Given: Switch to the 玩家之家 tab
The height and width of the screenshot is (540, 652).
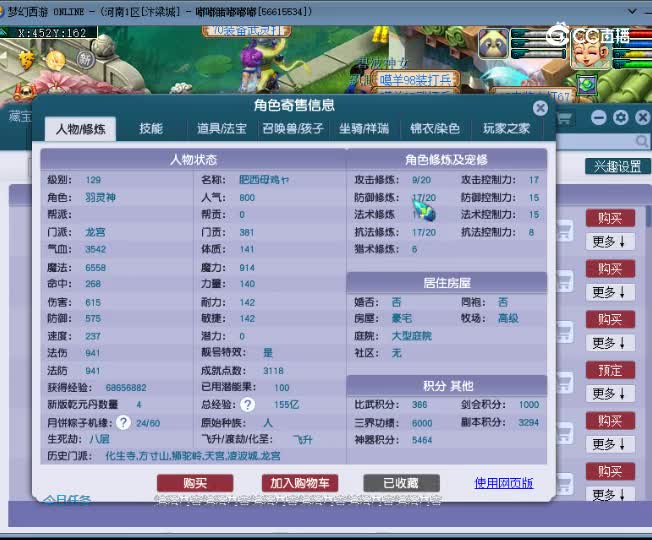Looking at the screenshot, I should pyautogui.click(x=506, y=128).
